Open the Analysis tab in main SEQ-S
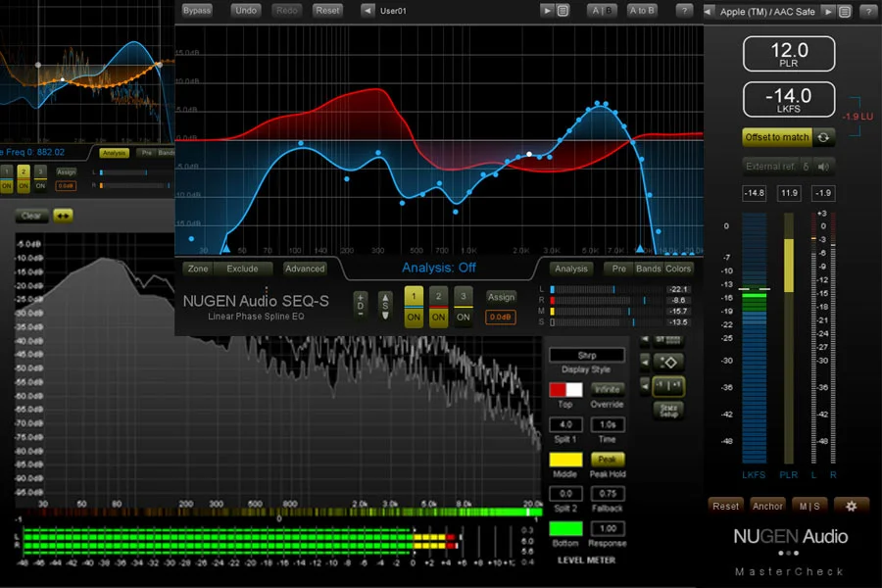 (x=571, y=269)
